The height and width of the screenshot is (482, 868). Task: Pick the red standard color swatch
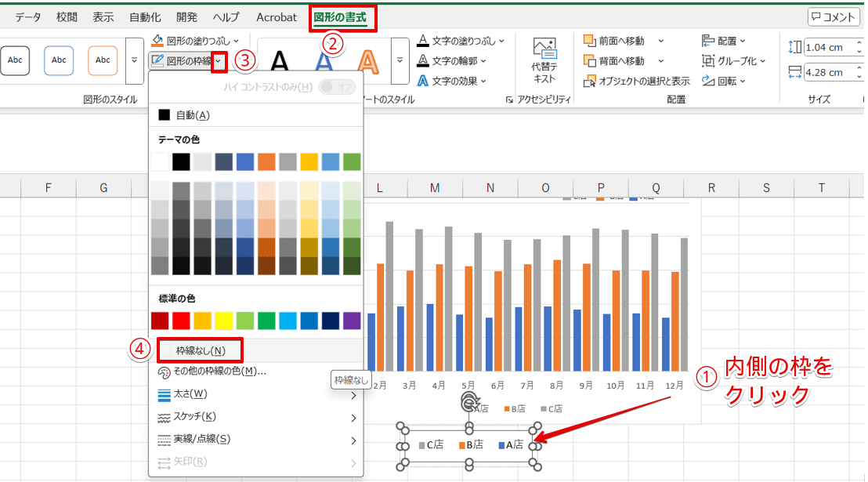coord(181,321)
